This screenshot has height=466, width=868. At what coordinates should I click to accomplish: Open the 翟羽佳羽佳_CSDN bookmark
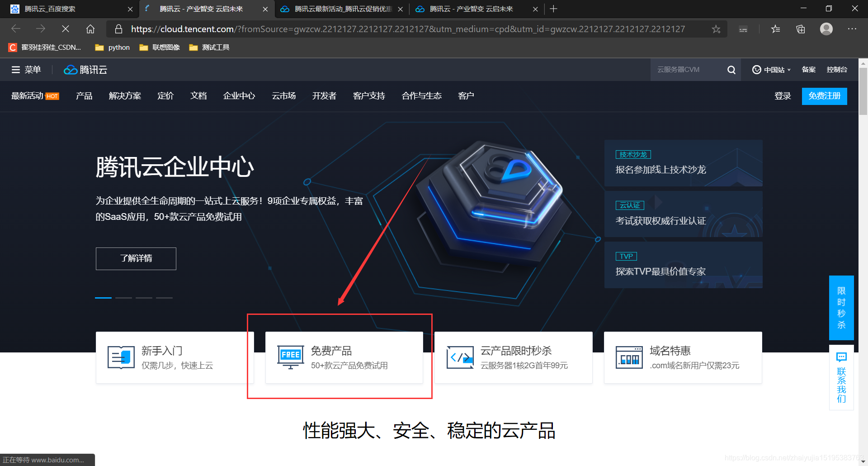click(45, 48)
